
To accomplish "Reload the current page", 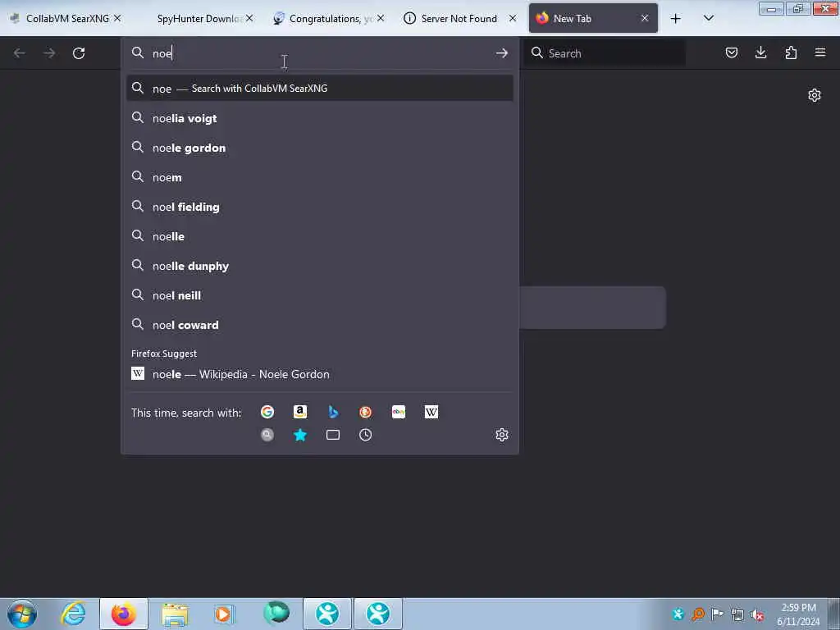I will click(79, 53).
